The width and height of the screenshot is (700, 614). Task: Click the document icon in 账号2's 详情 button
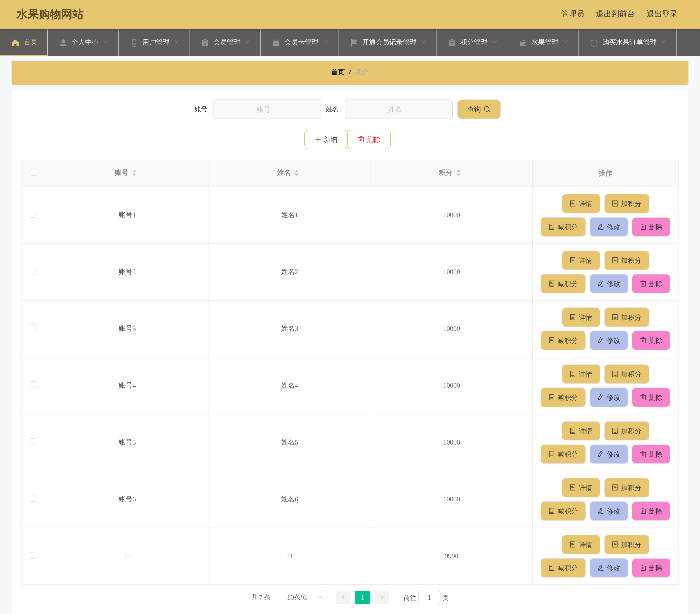(x=573, y=260)
